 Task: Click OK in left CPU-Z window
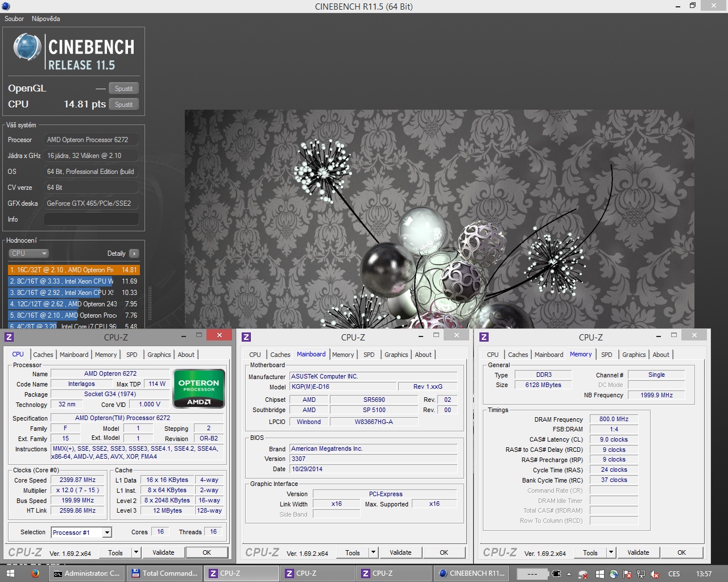pyautogui.click(x=207, y=552)
